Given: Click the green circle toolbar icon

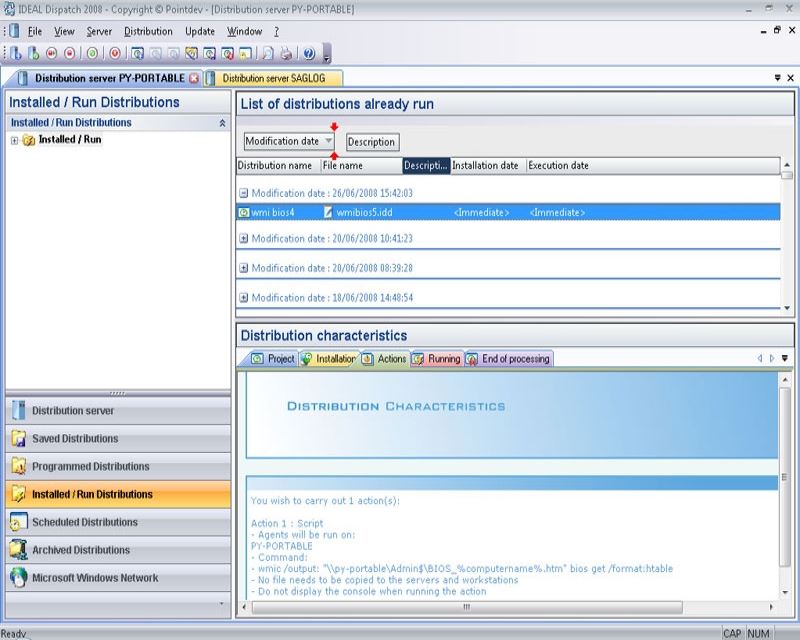Looking at the screenshot, I should click(x=92, y=53).
